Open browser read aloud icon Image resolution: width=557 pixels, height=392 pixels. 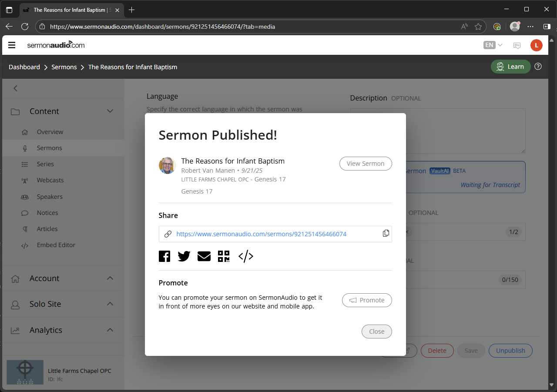coord(465,27)
